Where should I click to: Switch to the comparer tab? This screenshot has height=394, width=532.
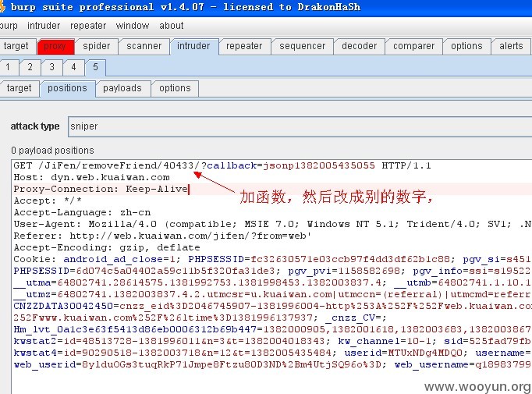[x=414, y=46]
